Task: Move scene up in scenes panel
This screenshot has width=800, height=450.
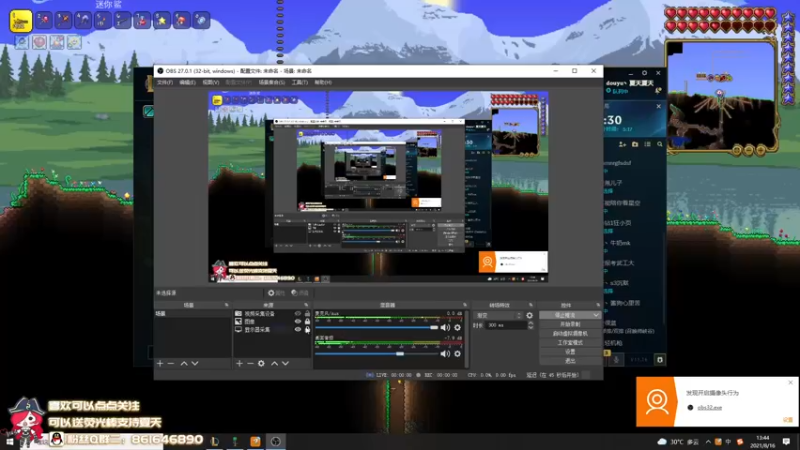Action: click(x=184, y=363)
